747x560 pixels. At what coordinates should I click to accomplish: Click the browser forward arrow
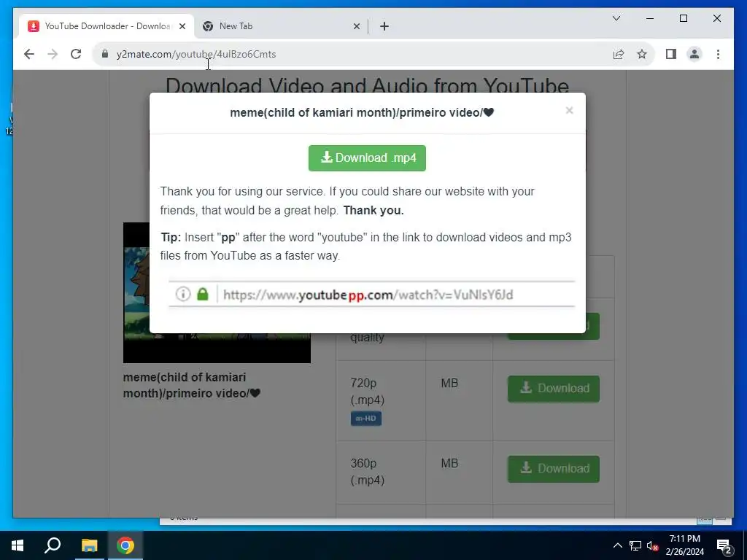[x=53, y=54]
